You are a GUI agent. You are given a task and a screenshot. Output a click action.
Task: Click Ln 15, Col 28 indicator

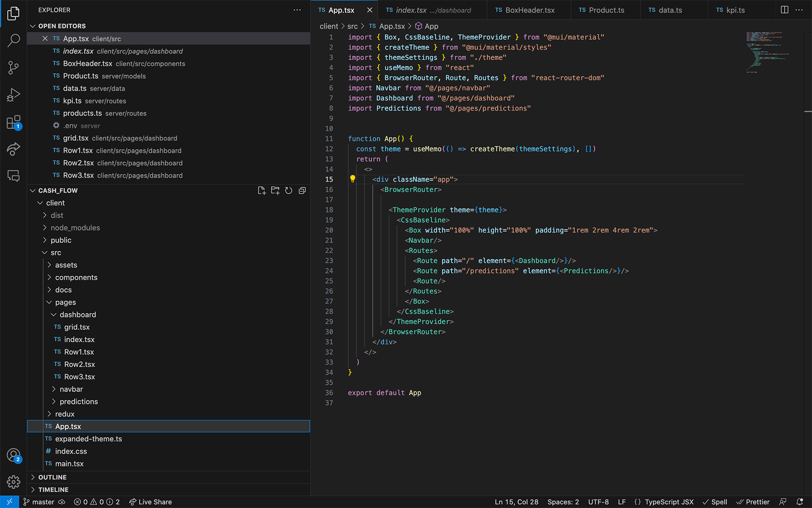517,502
